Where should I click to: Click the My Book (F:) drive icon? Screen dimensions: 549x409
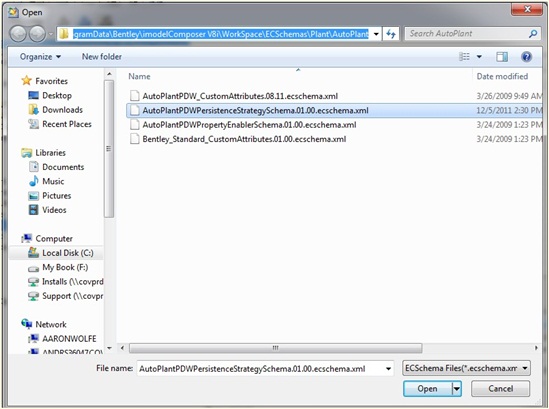click(x=34, y=269)
